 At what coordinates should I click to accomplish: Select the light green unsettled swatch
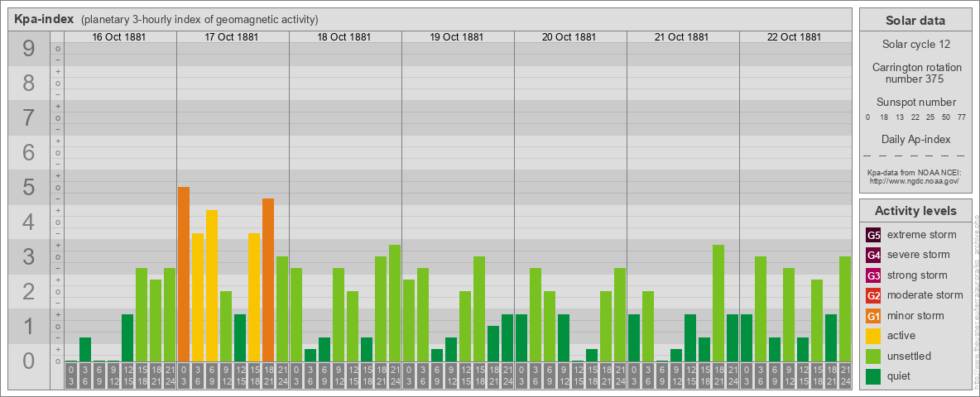click(x=873, y=356)
